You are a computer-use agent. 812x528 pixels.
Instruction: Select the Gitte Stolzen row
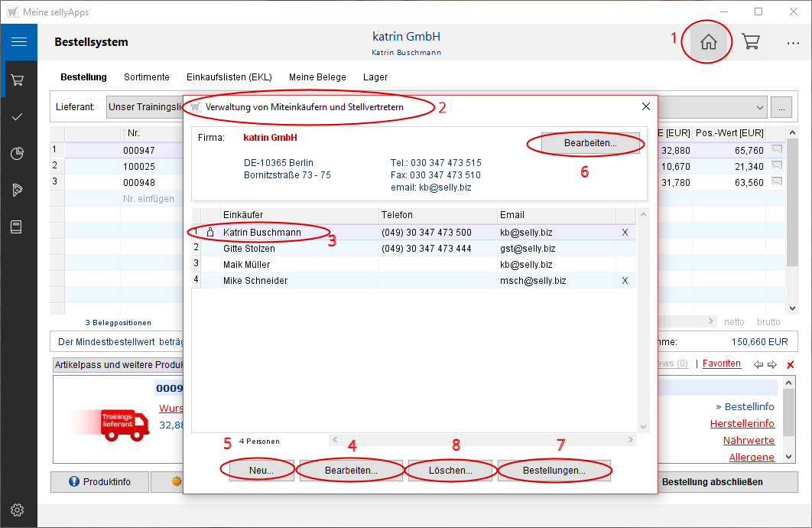(x=249, y=249)
